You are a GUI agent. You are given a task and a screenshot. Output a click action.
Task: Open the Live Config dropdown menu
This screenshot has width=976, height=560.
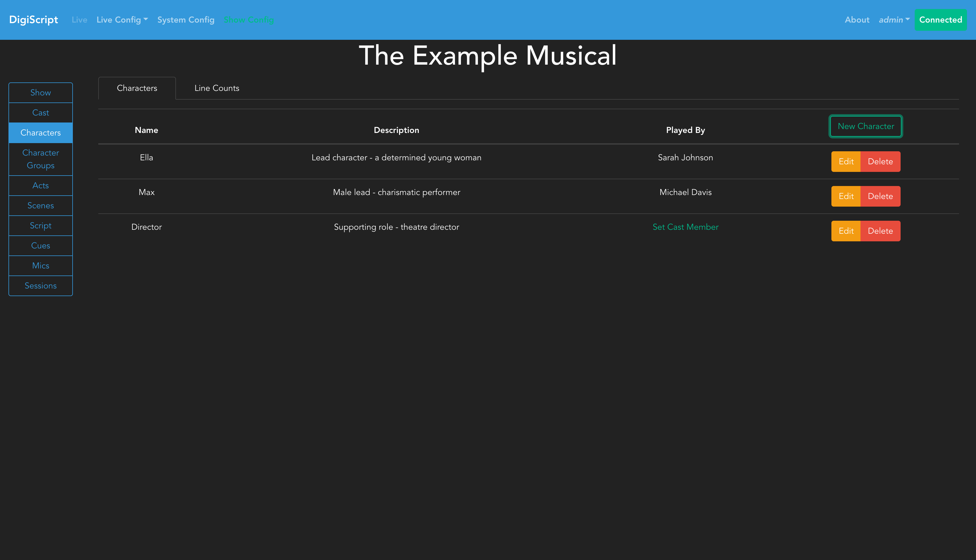122,19
